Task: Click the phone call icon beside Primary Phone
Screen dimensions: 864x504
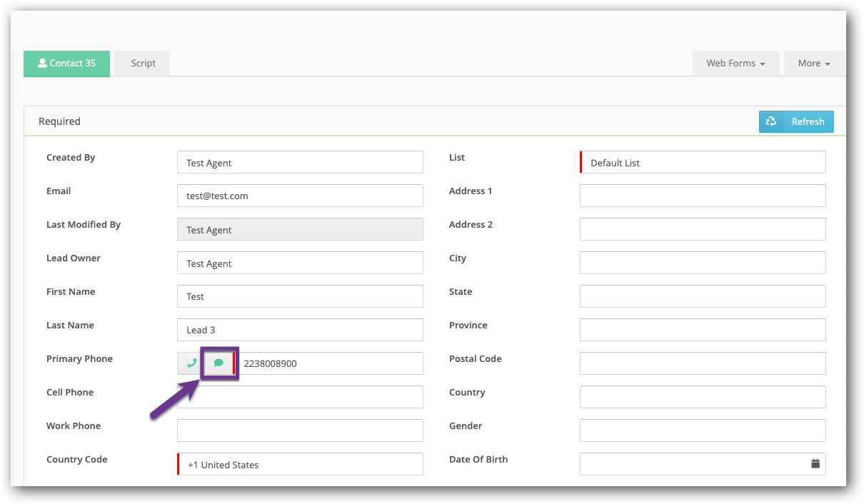Action: 190,363
